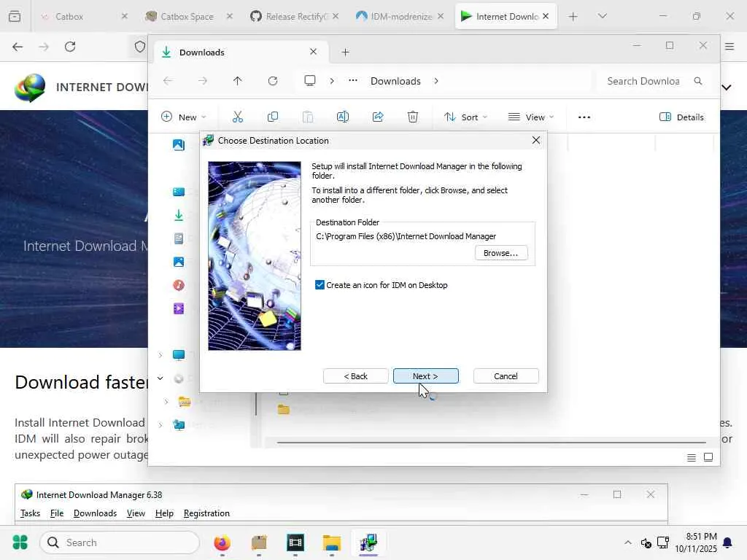Open the Registration menu in IDM 6.38
Viewport: 747px width, 560px height.
[x=206, y=513]
